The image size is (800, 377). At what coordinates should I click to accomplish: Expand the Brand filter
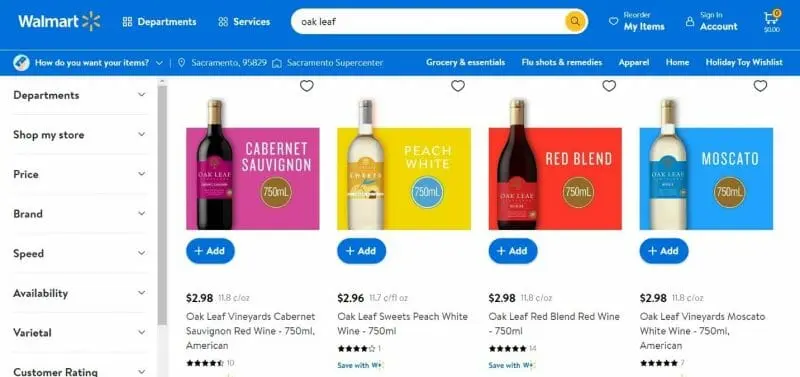(80, 214)
